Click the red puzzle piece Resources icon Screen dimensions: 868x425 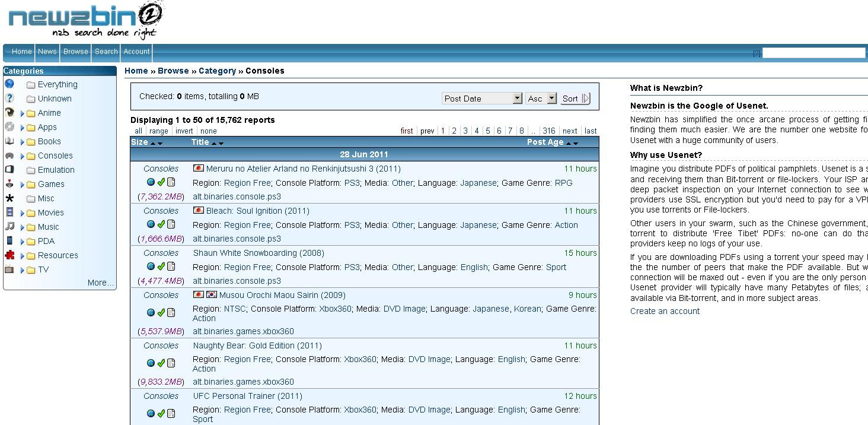(9, 255)
